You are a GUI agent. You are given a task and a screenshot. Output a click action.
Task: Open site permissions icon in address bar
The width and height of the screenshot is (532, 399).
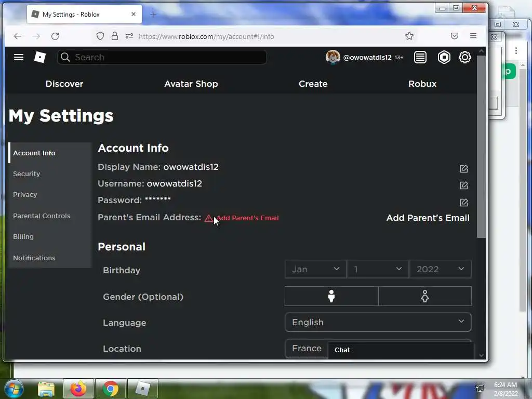click(x=129, y=36)
